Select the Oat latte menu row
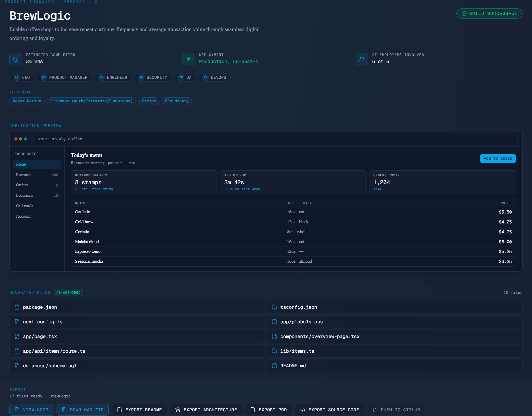Image resolution: width=532 pixels, height=416 pixels. click(x=293, y=212)
